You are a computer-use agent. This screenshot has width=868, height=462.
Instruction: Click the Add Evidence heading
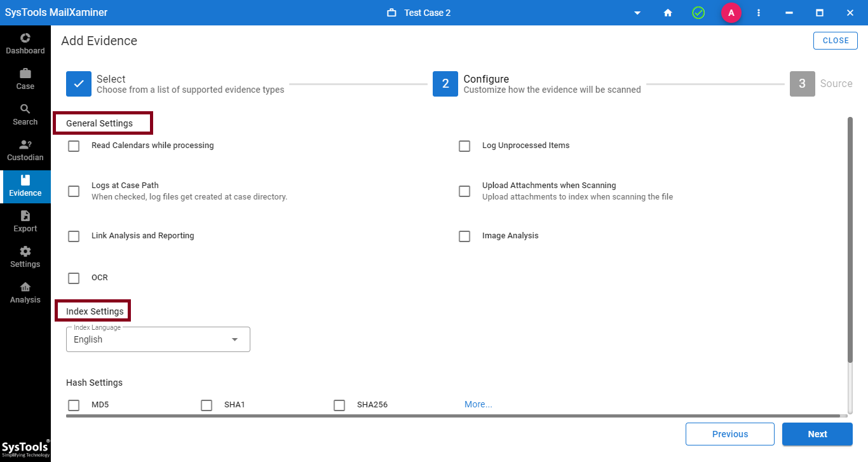click(99, 41)
